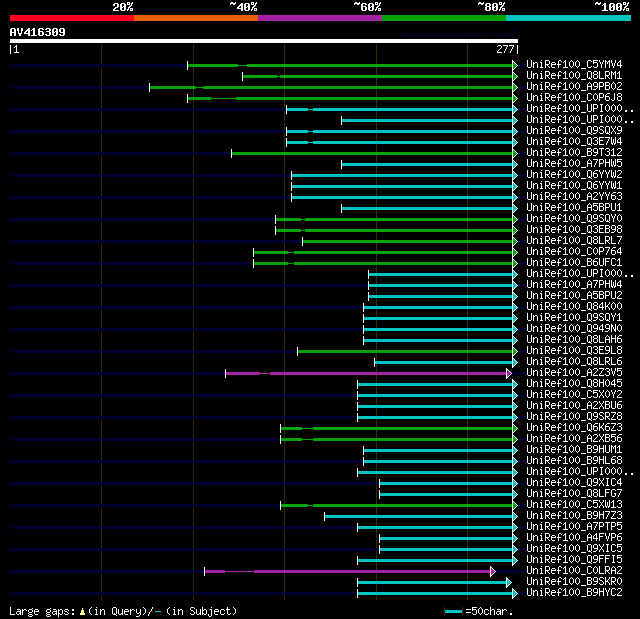Viewport: 640px width, 619px height.
Task: Click the arrowhead ending the B9SKR0 bar
Action: [509, 583]
